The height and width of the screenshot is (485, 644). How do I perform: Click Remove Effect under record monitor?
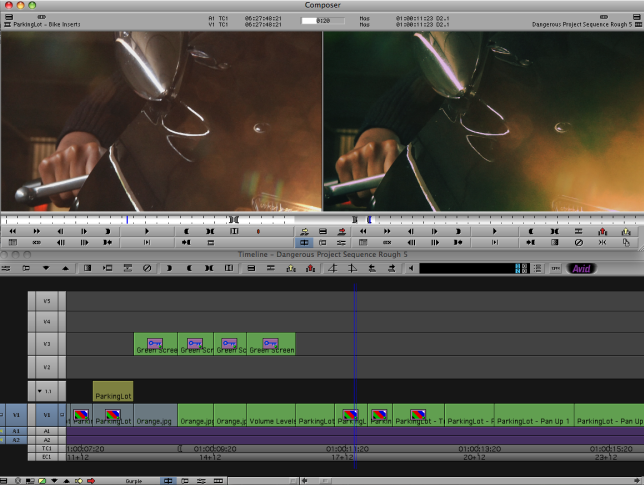tap(579, 243)
